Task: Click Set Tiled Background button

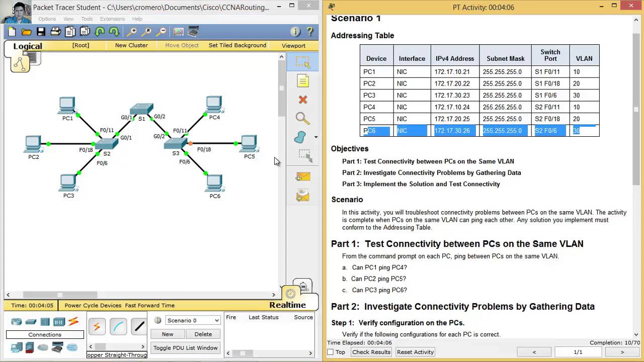Action: tap(237, 45)
